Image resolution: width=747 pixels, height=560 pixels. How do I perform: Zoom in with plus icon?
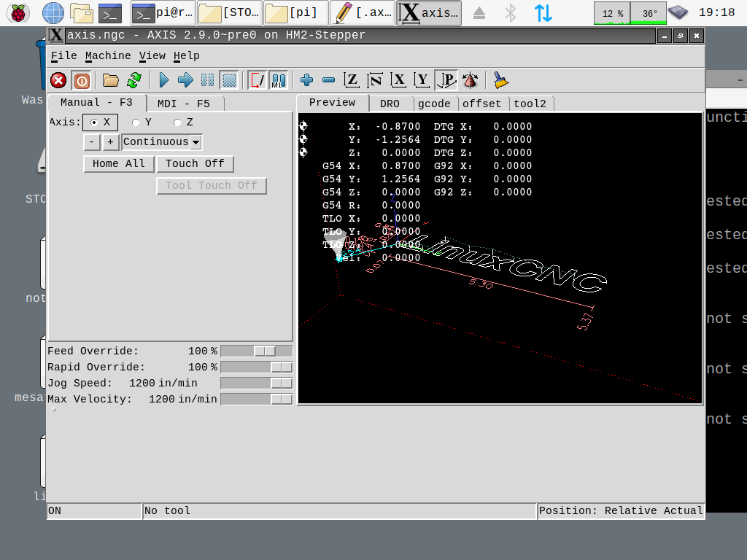click(x=306, y=80)
